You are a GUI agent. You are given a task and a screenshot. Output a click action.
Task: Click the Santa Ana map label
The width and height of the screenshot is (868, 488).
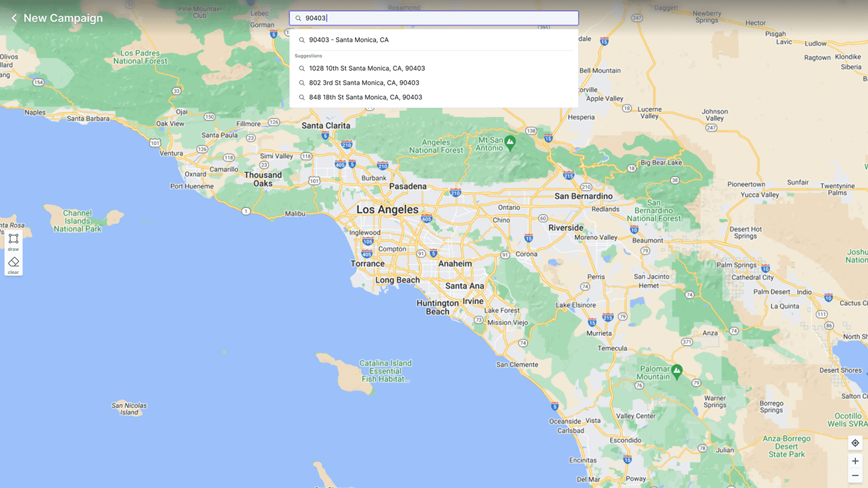click(x=464, y=286)
